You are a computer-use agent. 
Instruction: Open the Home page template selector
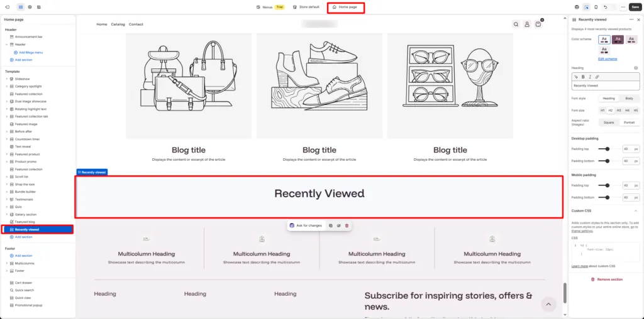pos(345,7)
